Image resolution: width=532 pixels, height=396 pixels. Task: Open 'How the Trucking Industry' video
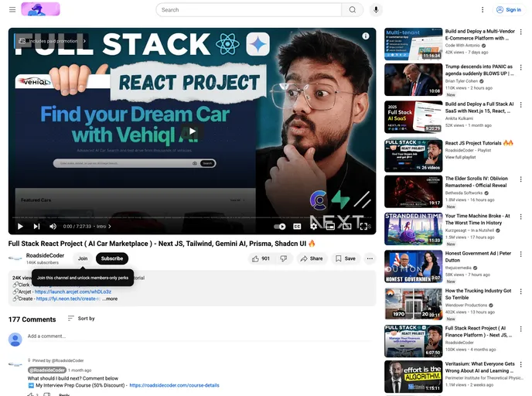click(x=413, y=304)
